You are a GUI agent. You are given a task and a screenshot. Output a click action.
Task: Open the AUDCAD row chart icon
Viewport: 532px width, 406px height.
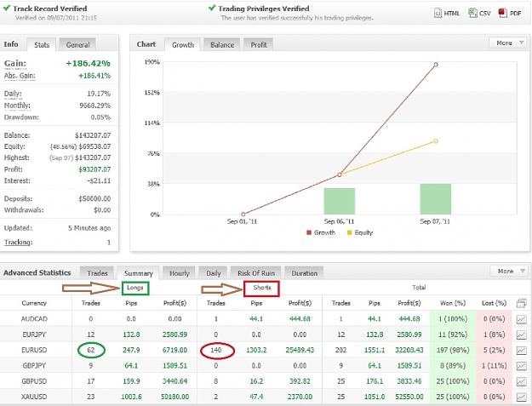522,319
